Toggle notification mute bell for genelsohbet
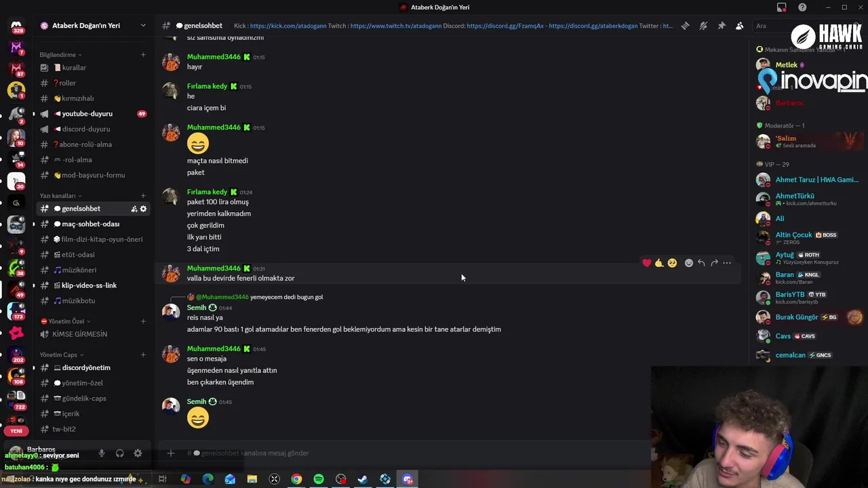The height and width of the screenshot is (488, 868). [703, 26]
